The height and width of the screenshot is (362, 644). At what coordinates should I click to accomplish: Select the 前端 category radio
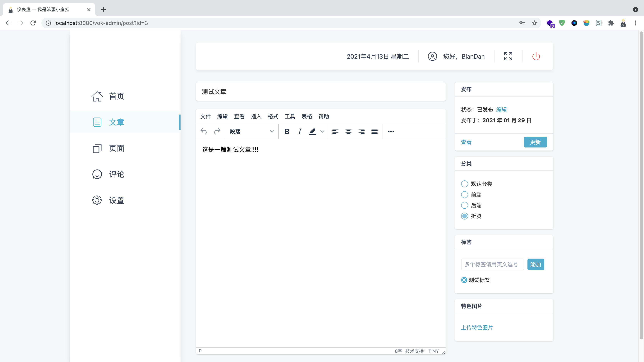click(x=464, y=195)
